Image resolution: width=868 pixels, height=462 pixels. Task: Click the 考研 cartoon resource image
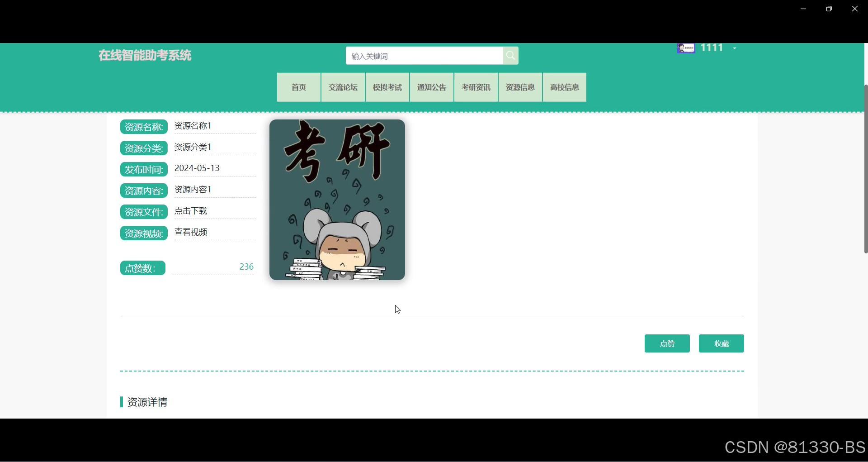(337, 200)
